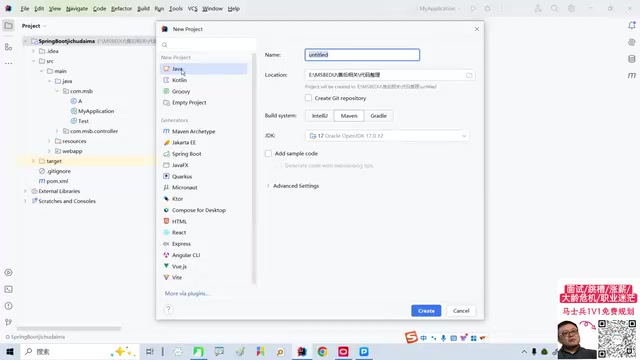Open Git tool window icon

(8, 322)
